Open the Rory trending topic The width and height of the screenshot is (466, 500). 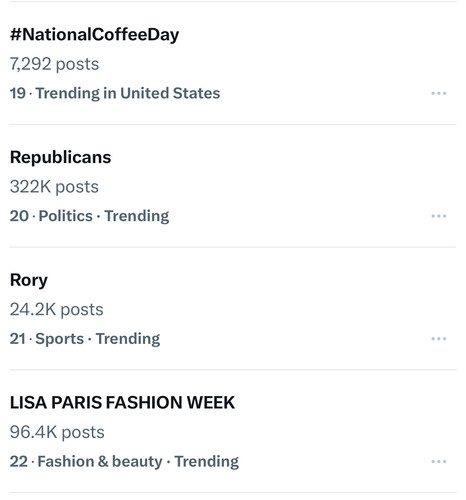29,280
